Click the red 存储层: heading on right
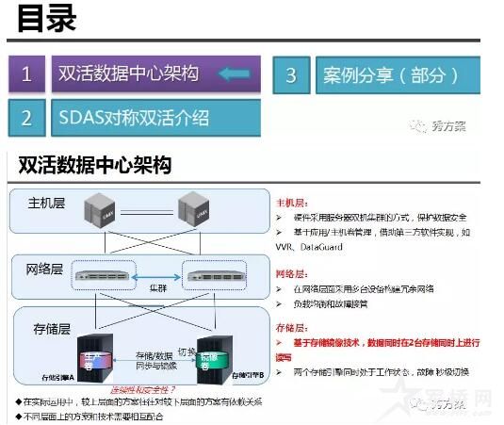Image resolution: width=504 pixels, height=425 pixels. tap(292, 328)
